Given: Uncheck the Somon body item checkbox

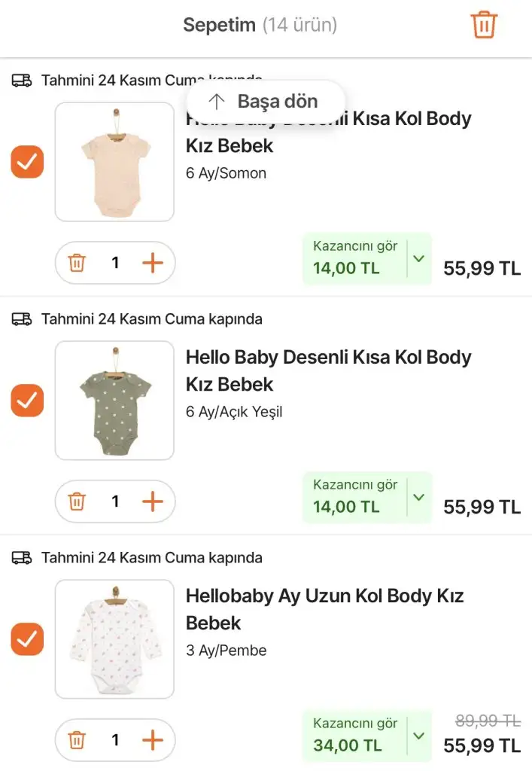Looking at the screenshot, I should 27,162.
